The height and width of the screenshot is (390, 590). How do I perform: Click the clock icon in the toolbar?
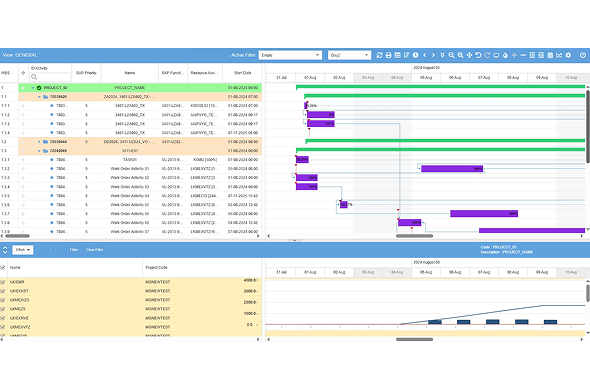coord(415,55)
